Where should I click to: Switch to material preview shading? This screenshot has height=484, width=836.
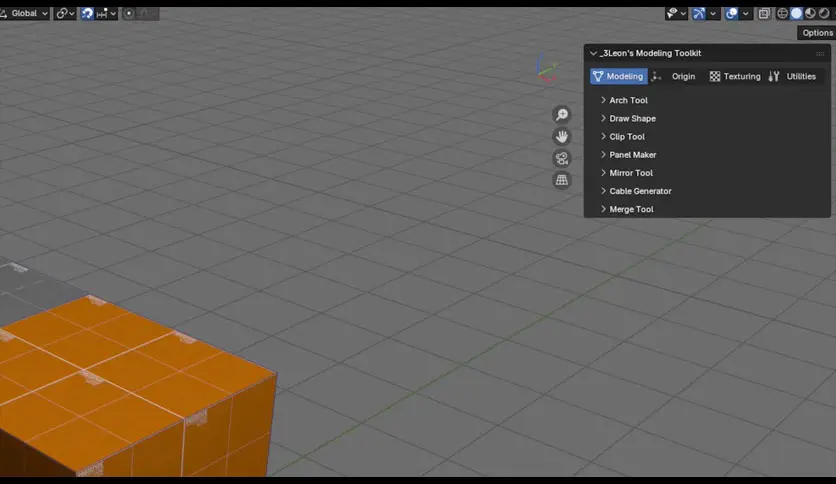[810, 13]
